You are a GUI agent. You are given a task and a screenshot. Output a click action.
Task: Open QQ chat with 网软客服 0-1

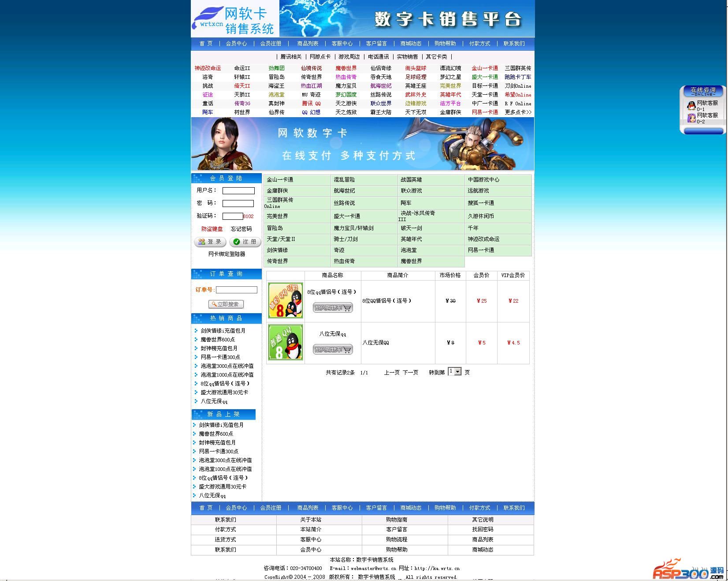coord(702,106)
